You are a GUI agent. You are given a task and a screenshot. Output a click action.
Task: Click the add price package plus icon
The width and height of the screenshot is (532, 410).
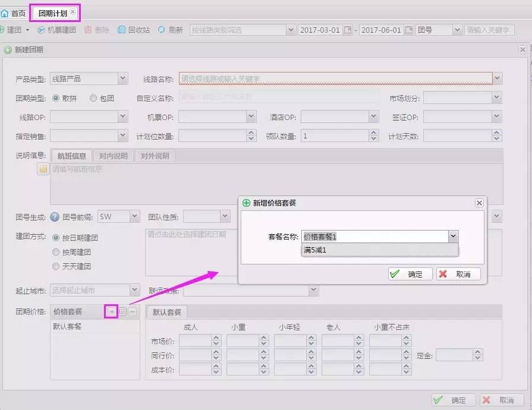[x=111, y=311]
